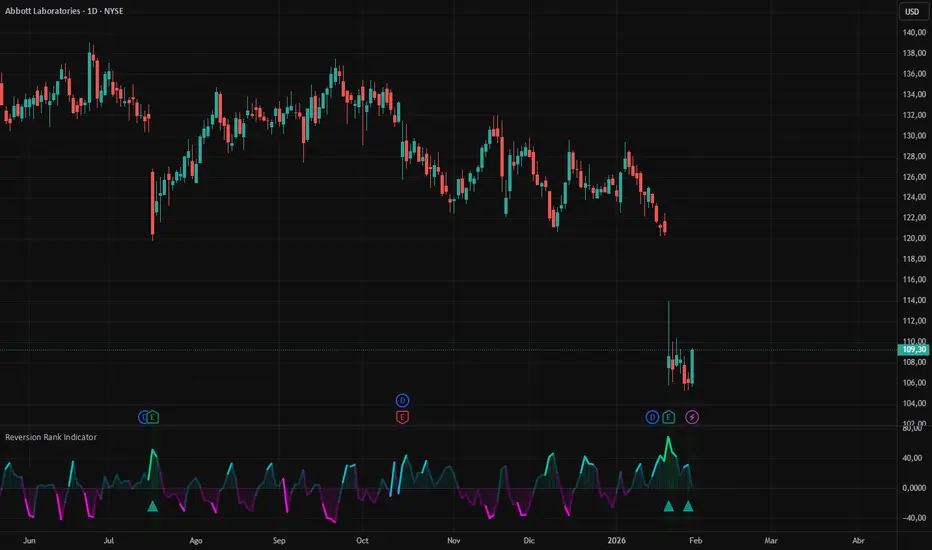Select the Reversion Rank Indicator legend label

click(51, 437)
